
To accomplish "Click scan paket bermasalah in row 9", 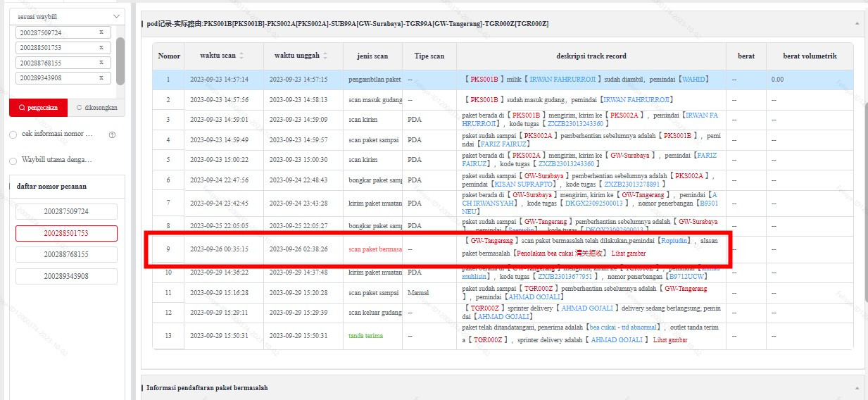I will click(x=375, y=249).
